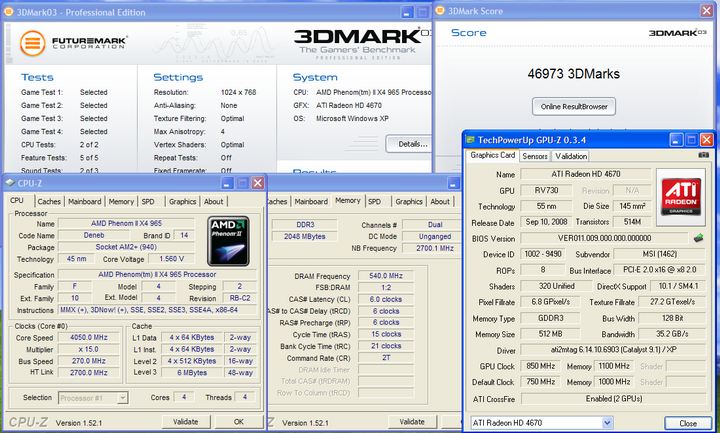Click the AMD Phenom II logo in CPU-Z

tap(228, 241)
